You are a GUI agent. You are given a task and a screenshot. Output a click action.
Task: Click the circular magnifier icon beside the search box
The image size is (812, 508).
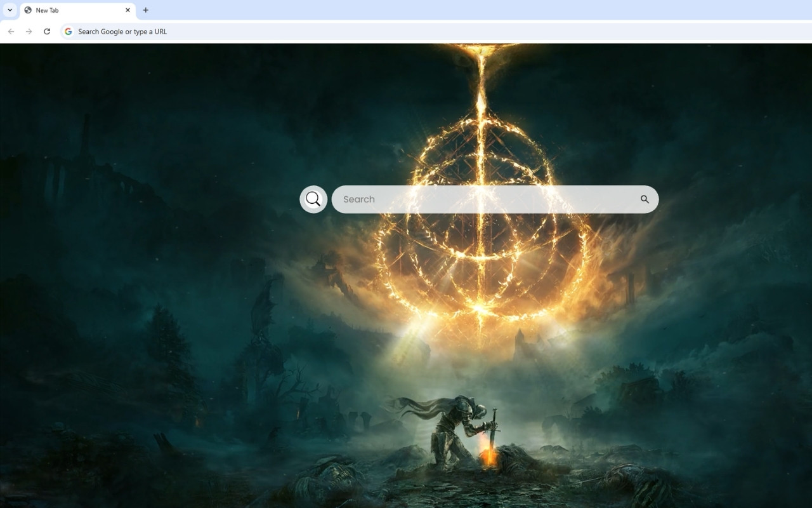313,199
